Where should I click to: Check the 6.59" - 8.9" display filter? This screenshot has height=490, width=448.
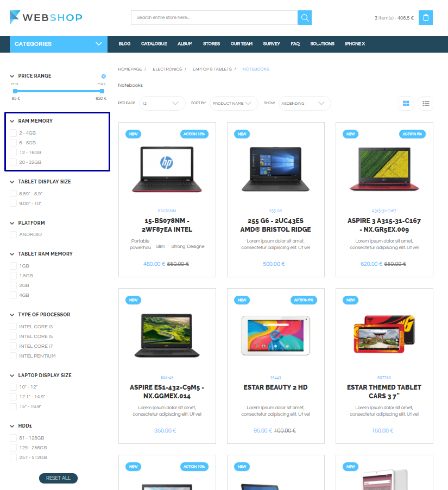[x=13, y=194]
